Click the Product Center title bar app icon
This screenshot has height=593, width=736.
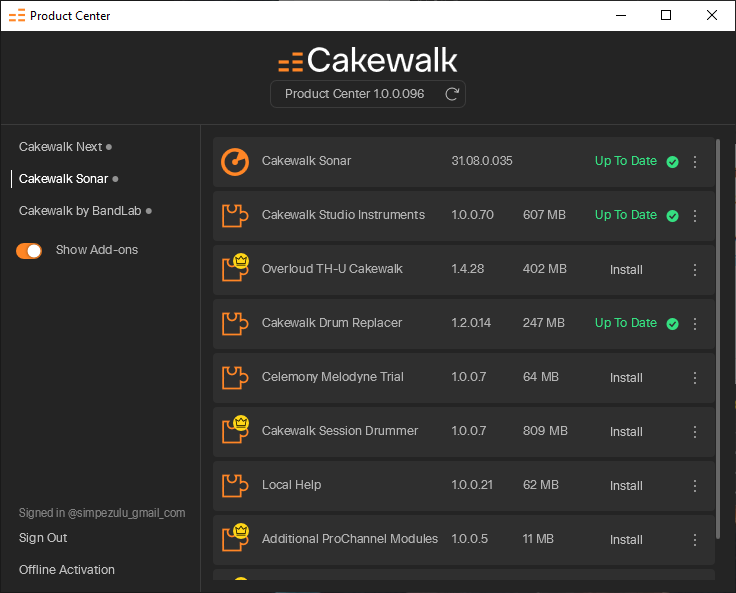coord(17,15)
